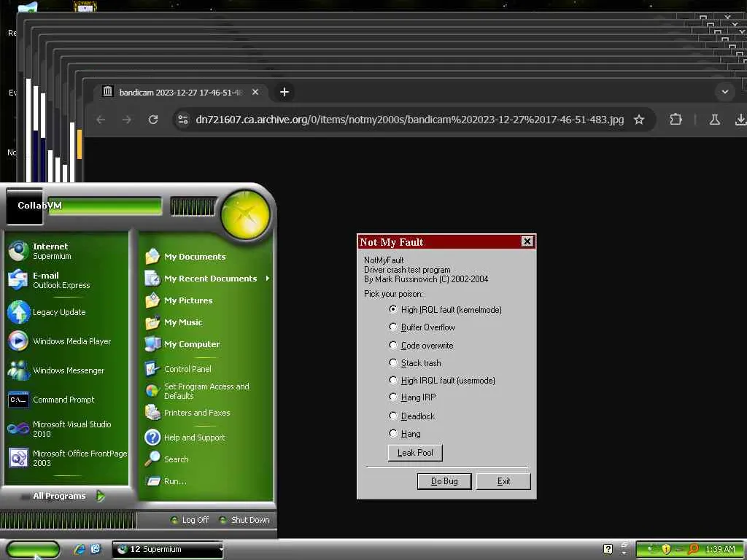Open browser Extensions puzzle icon
747x560 pixels.
coord(676,120)
